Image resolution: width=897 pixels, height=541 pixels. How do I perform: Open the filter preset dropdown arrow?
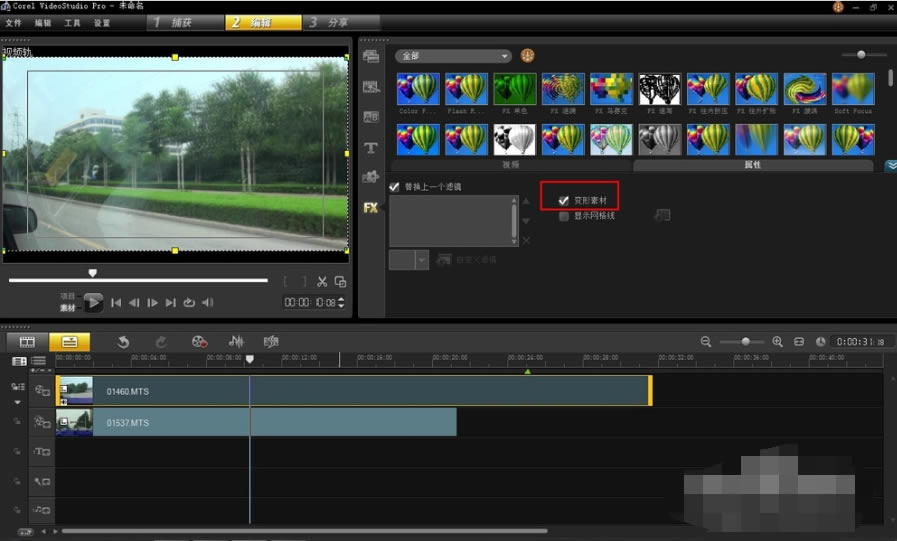pyautogui.click(x=421, y=260)
